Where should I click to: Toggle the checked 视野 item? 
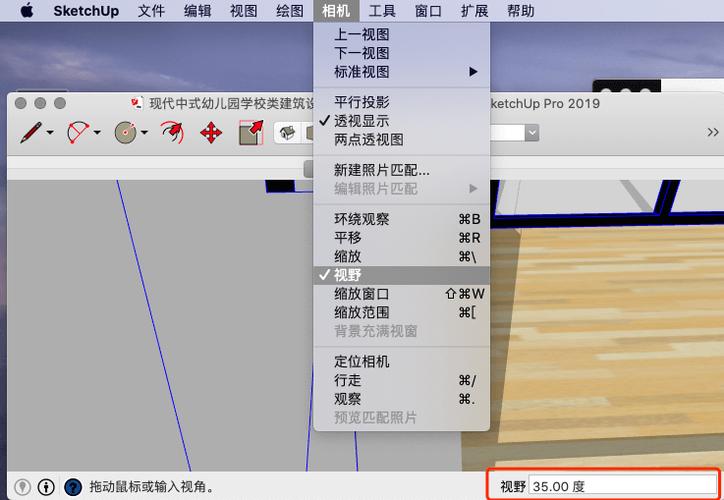401,275
